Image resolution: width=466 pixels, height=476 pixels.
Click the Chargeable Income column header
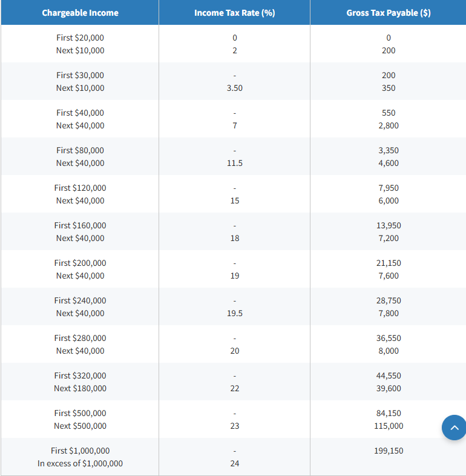pos(80,13)
